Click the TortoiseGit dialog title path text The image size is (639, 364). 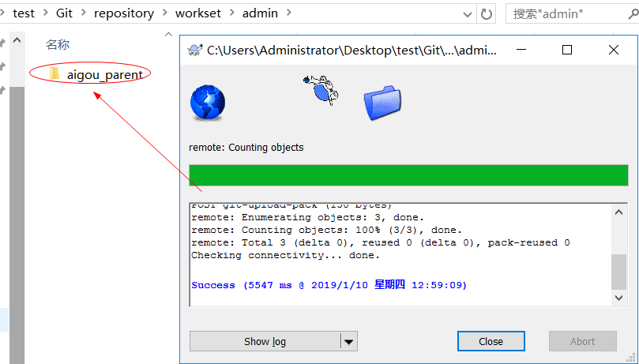[351, 50]
